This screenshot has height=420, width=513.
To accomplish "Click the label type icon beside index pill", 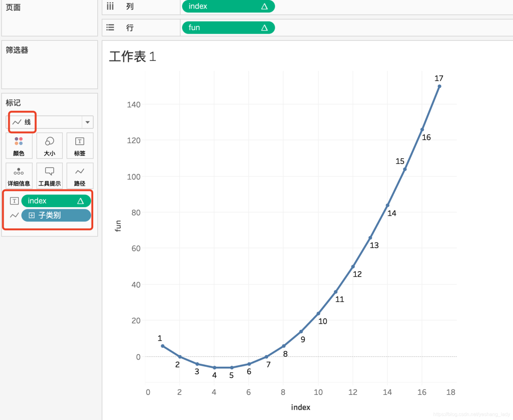I will coord(14,201).
